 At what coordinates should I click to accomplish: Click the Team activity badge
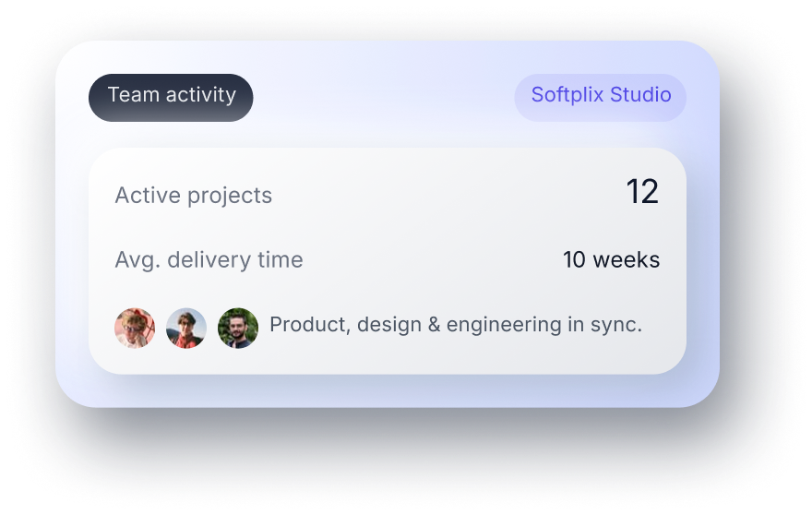(171, 97)
